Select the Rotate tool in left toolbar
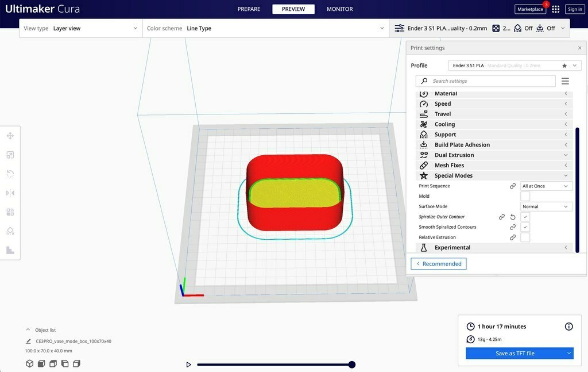 pyautogui.click(x=10, y=174)
